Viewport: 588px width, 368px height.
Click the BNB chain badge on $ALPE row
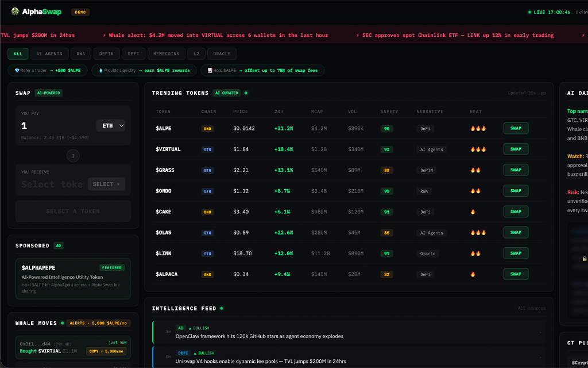click(x=207, y=128)
